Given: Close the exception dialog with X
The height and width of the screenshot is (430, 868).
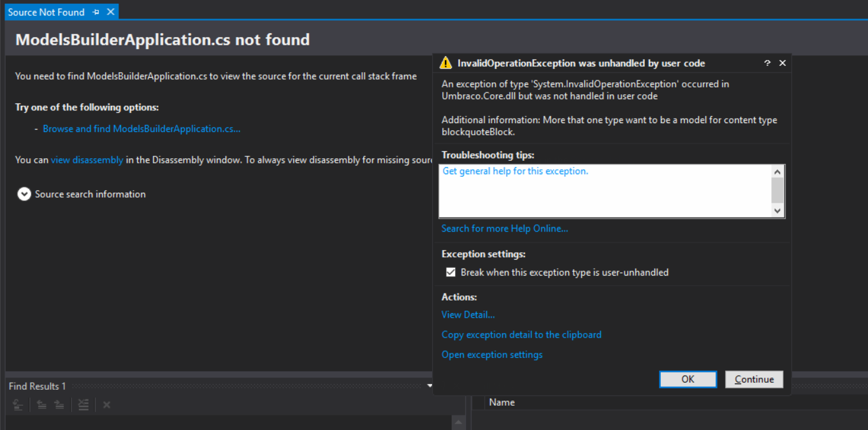Looking at the screenshot, I should (783, 63).
